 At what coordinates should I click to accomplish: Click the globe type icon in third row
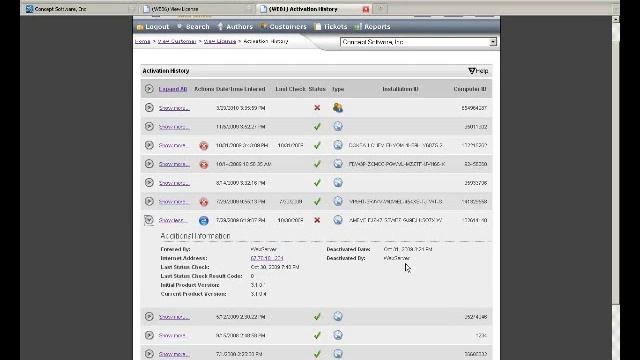click(x=338, y=145)
